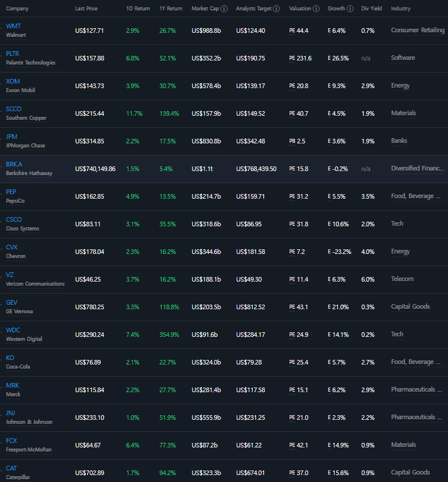This screenshot has height=482, width=448.
Task: Click the Palantir Technologies company name
Action: [x=31, y=63]
